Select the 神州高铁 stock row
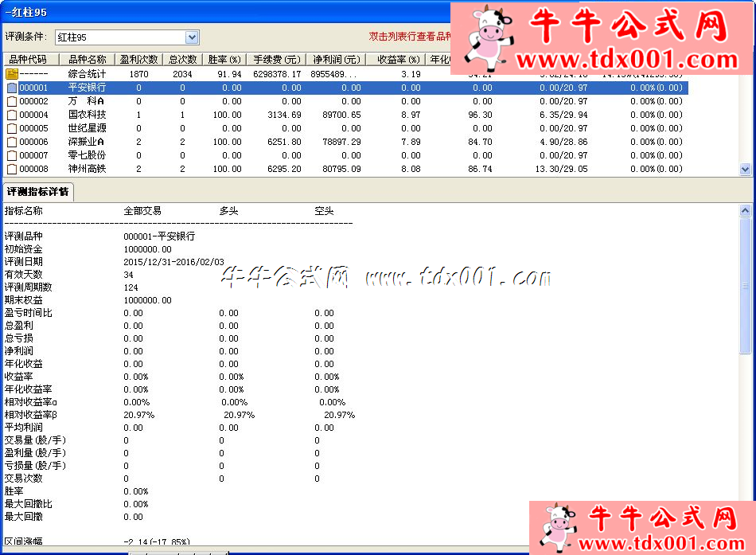 point(87,169)
